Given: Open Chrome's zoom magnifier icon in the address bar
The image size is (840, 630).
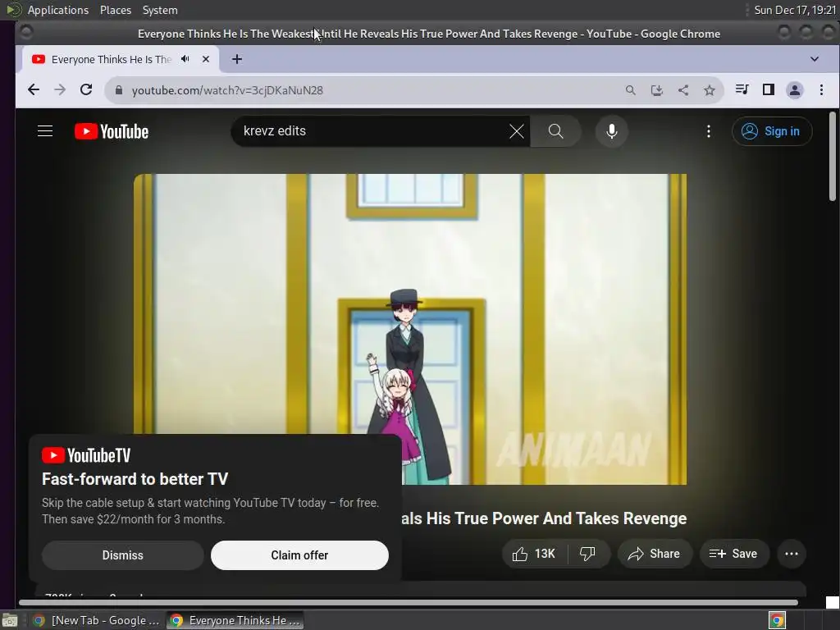Looking at the screenshot, I should 631,90.
